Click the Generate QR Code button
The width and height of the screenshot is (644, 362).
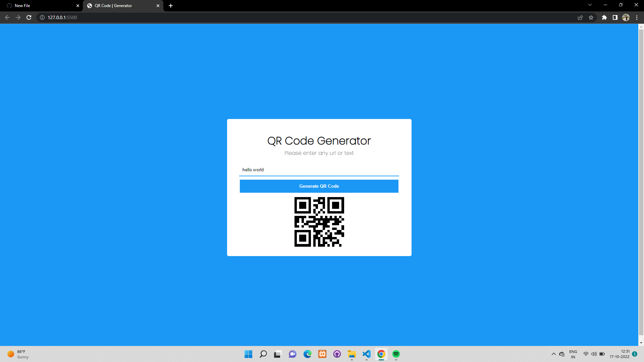pos(319,186)
